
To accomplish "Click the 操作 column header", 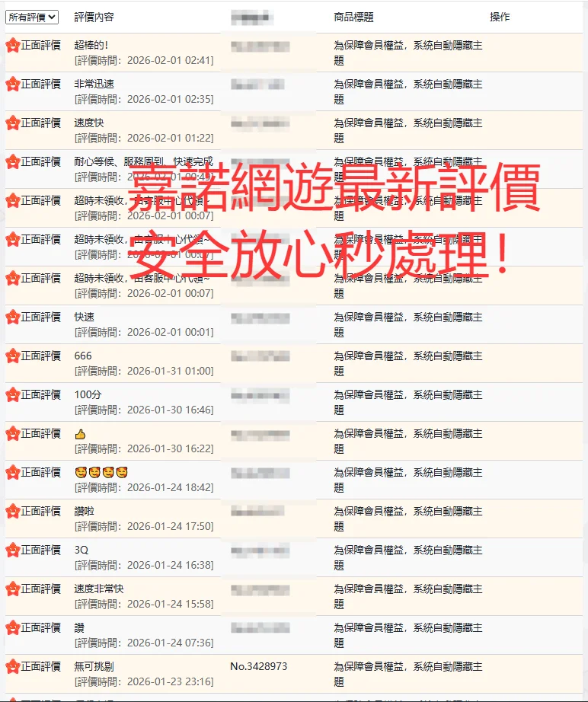I will tap(500, 17).
